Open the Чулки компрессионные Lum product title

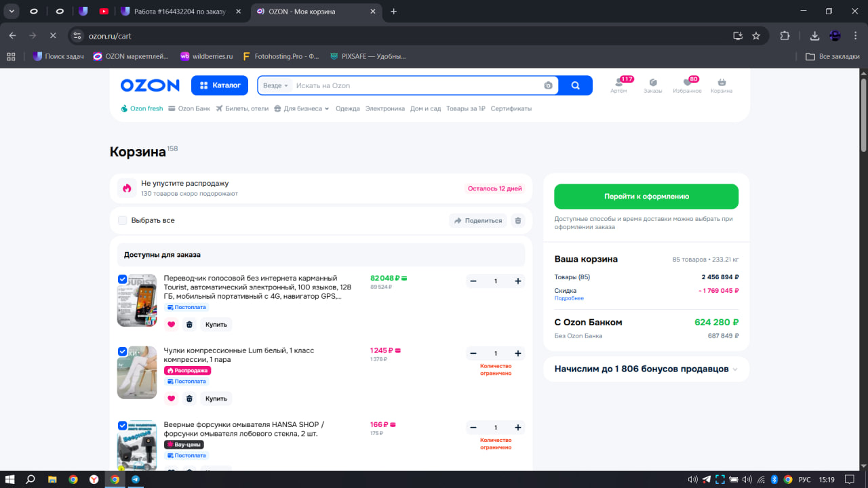coord(239,355)
